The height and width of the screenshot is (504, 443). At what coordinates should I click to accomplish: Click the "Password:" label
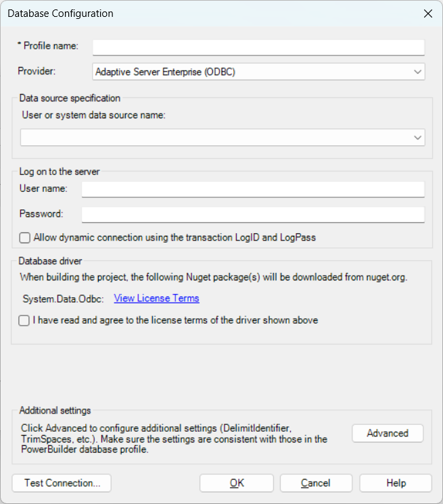click(x=41, y=214)
